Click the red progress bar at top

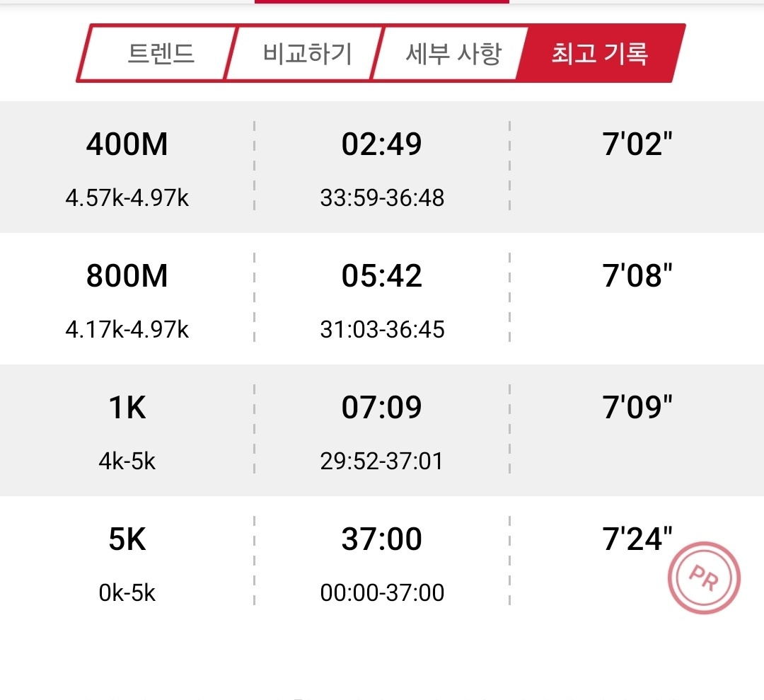(382, 2)
